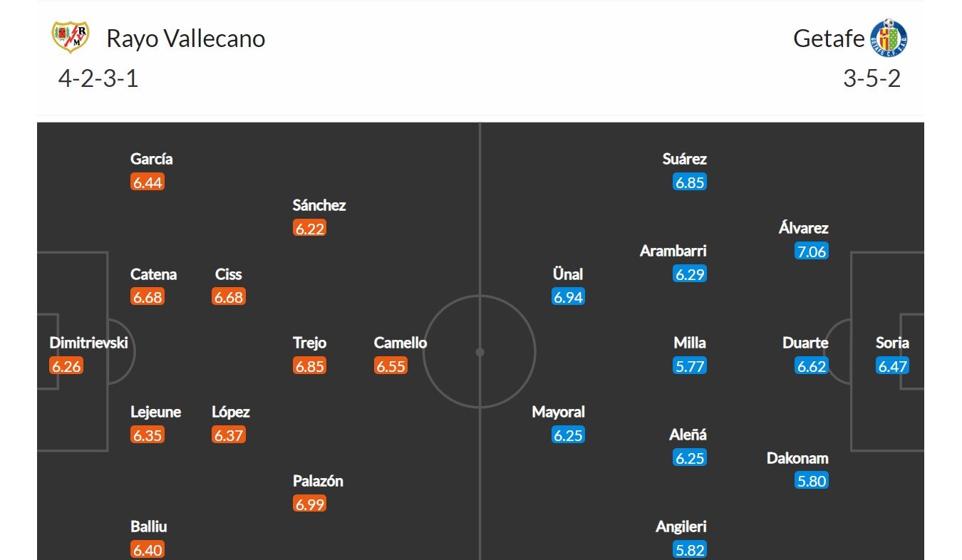Click Álvarez's 7.06 rating badge

pos(812,252)
